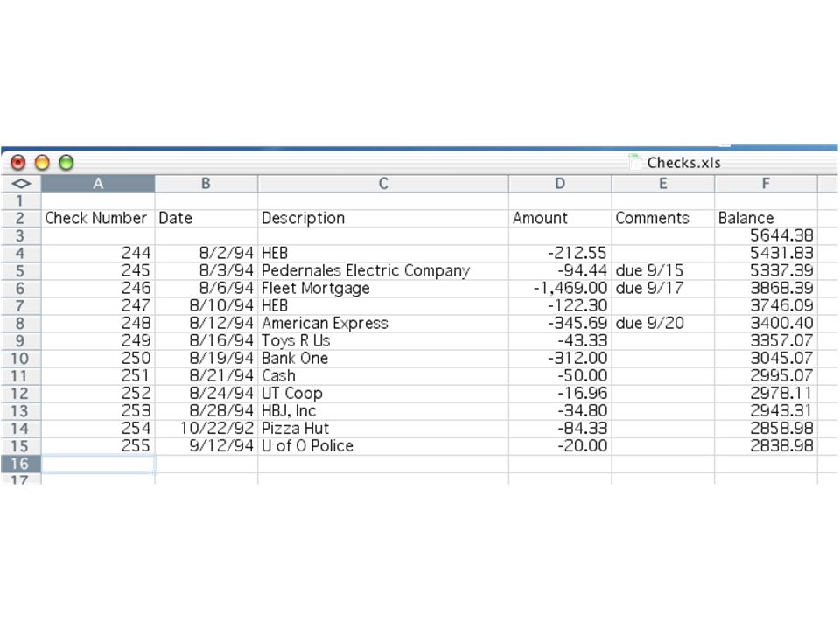
Task: Click the active empty cell A16
Action: [98, 464]
